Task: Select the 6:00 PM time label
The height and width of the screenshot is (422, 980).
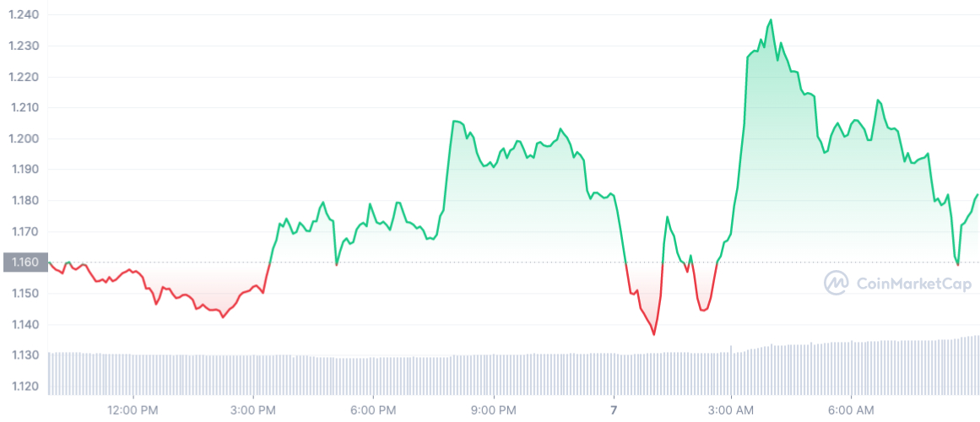Action: (x=373, y=411)
